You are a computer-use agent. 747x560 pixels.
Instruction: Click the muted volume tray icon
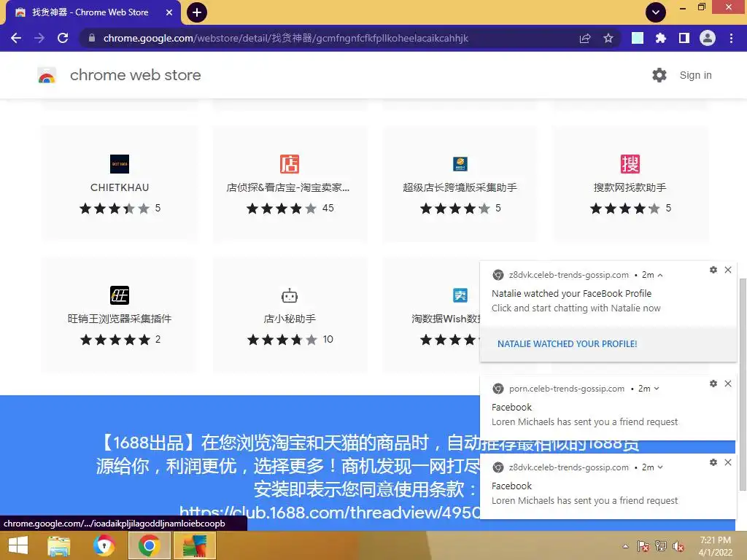pos(678,546)
